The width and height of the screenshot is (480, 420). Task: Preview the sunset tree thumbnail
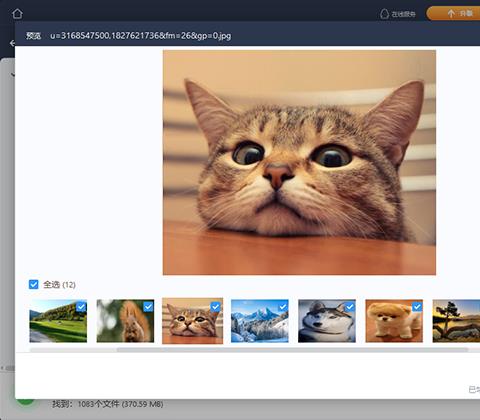(456, 321)
